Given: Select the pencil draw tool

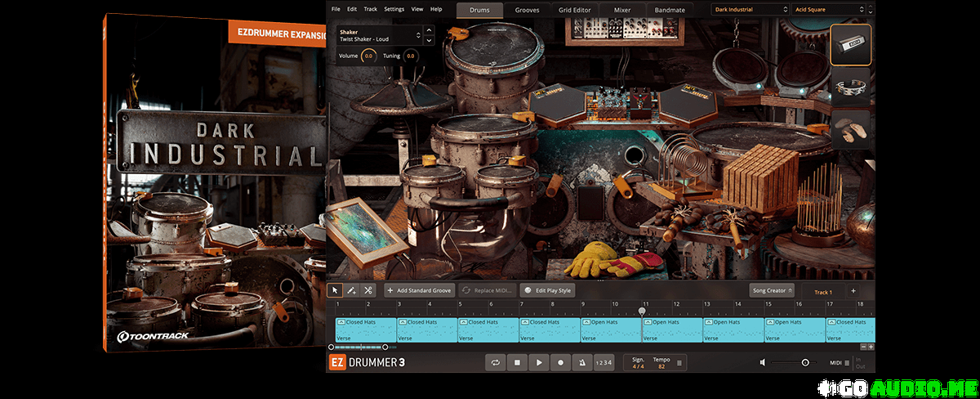Looking at the screenshot, I should click(351, 290).
